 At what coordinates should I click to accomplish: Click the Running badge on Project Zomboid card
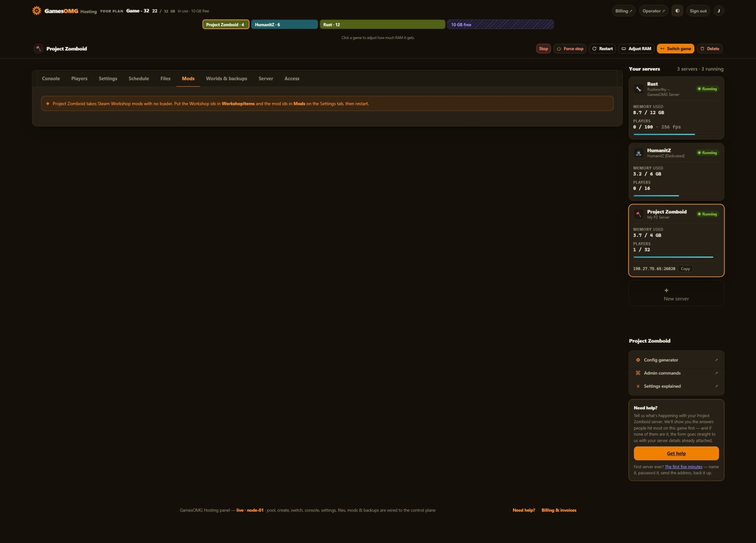(707, 214)
